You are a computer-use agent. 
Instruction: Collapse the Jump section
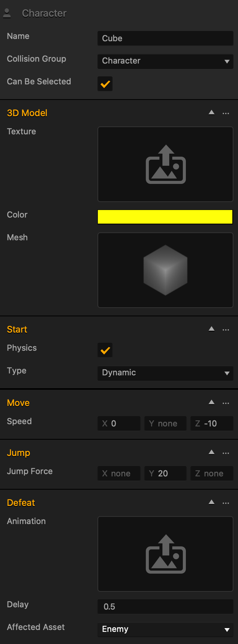[212, 452]
